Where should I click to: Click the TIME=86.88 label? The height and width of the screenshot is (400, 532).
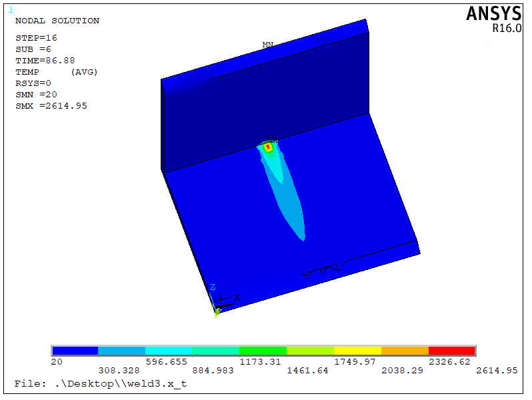click(45, 61)
